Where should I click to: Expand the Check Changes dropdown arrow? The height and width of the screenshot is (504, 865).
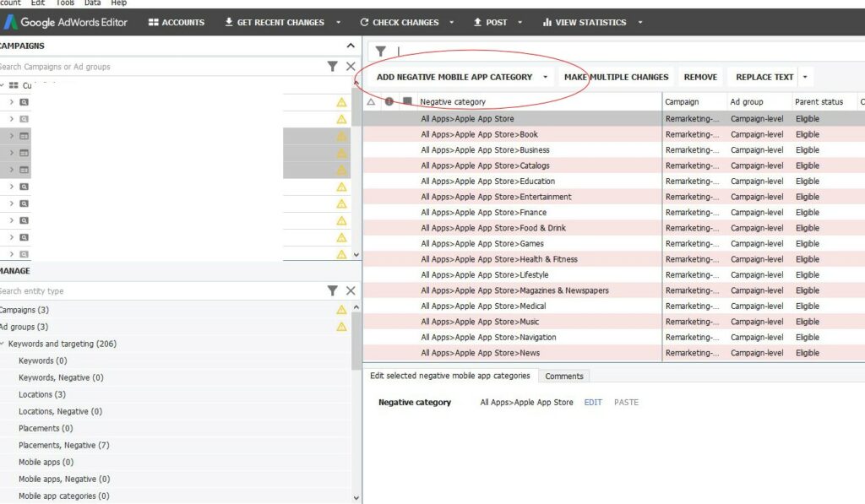click(451, 22)
